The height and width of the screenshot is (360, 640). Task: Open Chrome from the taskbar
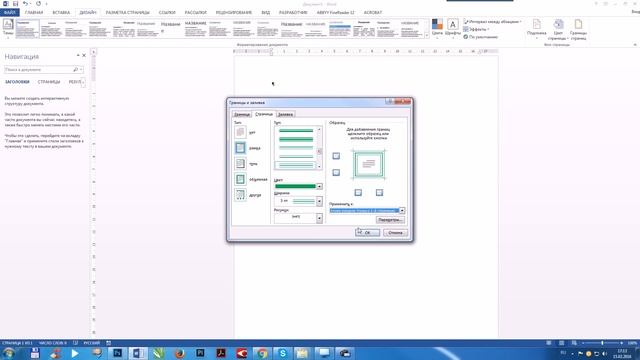[262, 353]
